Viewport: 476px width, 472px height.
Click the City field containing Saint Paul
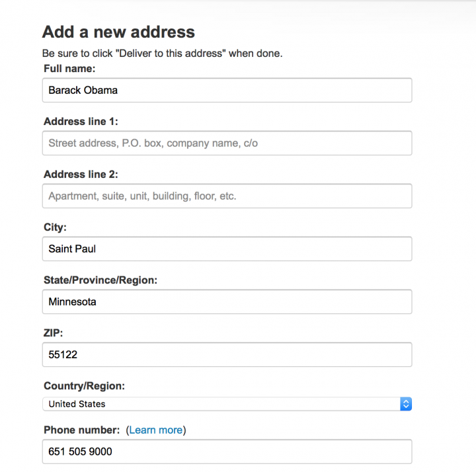(227, 249)
